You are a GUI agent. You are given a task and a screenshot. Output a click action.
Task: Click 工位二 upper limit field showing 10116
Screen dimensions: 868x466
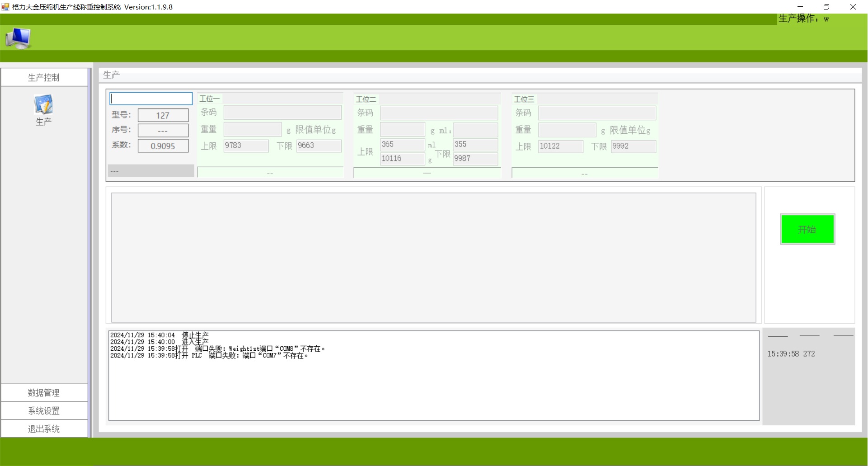coord(402,159)
